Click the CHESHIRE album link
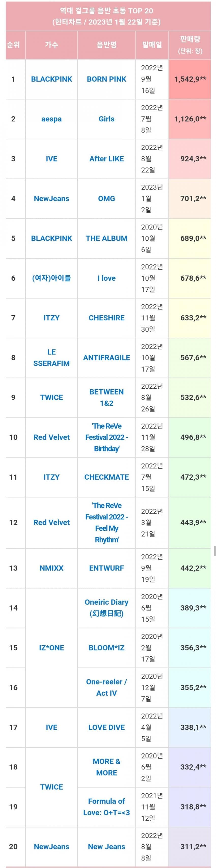Image resolution: width=216 pixels, height=868 pixels. (x=106, y=318)
